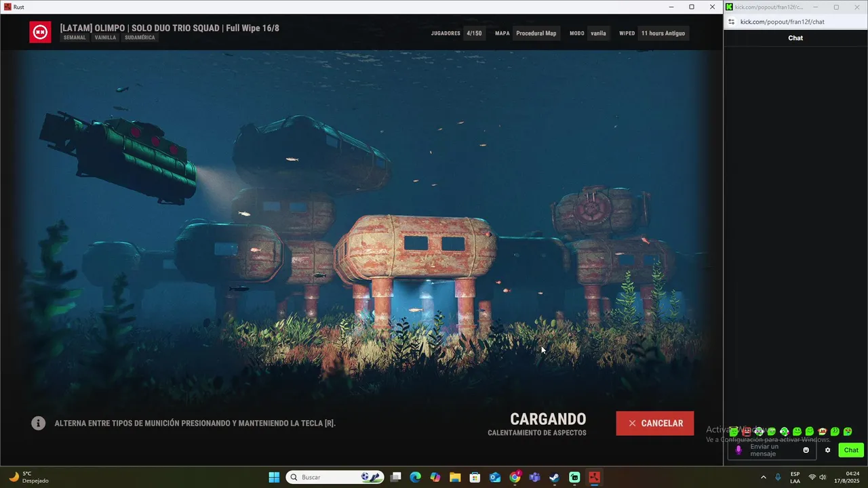
Task: Click the tray microphone icon
Action: point(778,477)
